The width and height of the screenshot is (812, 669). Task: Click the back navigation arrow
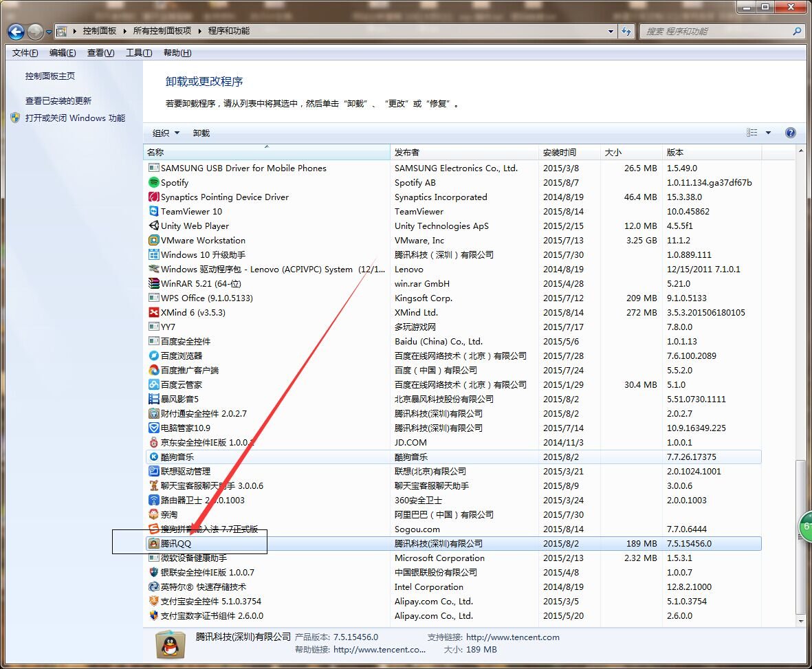[17, 32]
